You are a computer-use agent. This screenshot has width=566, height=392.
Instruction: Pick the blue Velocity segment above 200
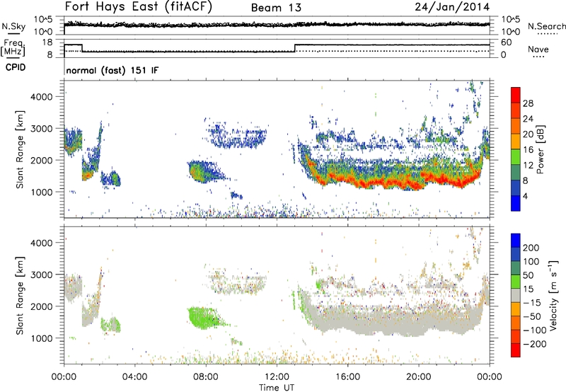516,241
